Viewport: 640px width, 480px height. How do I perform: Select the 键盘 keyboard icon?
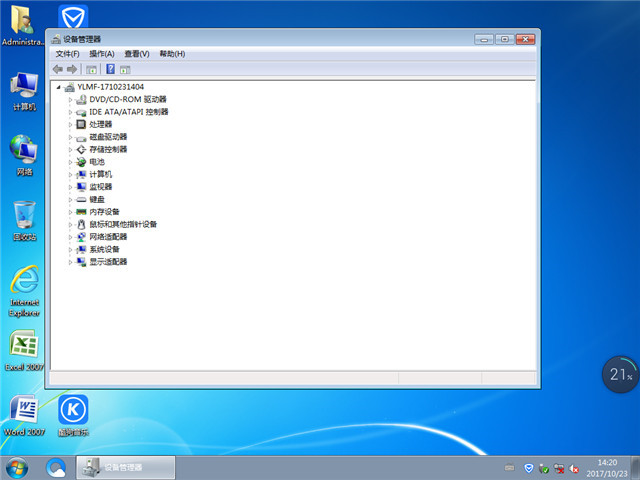(81, 200)
